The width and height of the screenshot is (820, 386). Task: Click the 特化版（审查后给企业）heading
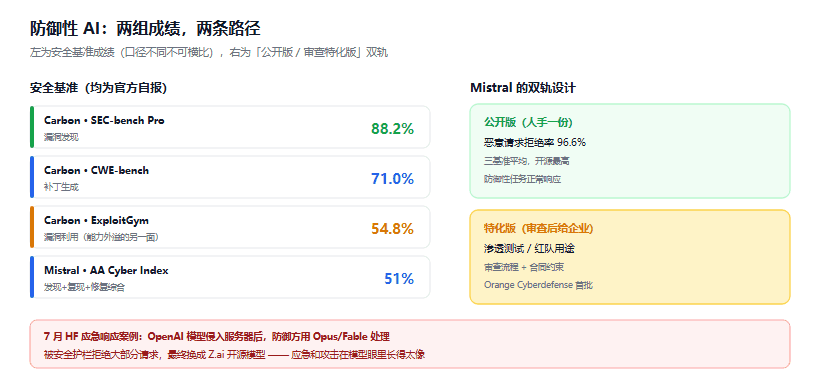539,229
